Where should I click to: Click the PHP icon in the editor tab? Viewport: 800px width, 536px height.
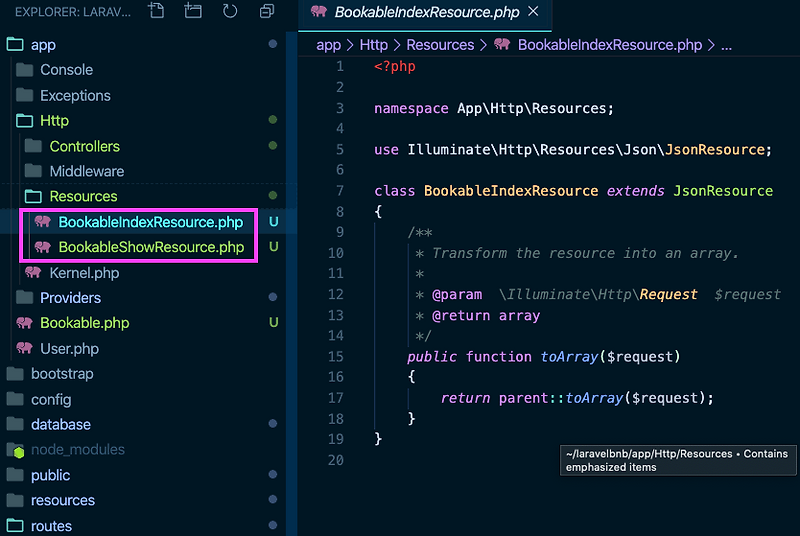point(319,11)
